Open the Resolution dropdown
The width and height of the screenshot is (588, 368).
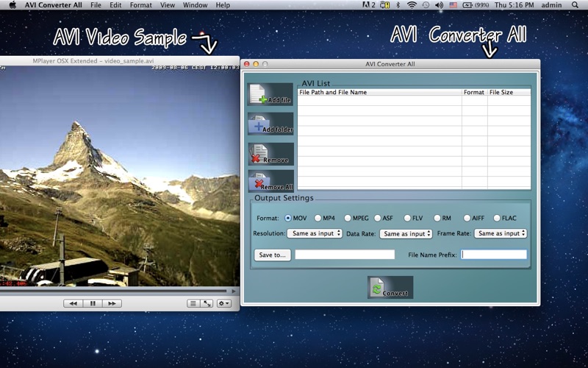315,233
